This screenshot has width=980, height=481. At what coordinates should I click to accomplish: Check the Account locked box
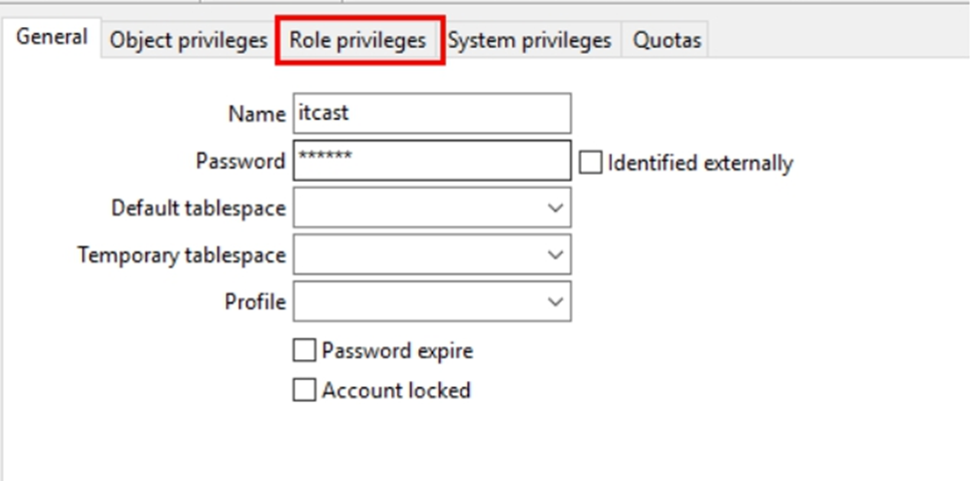(x=304, y=390)
